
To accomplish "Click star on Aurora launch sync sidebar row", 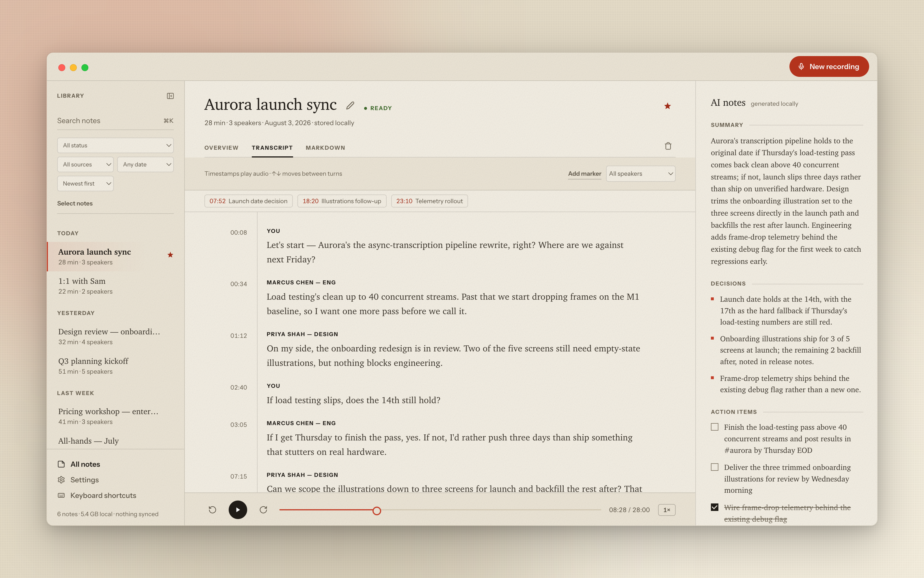I will click(x=170, y=255).
